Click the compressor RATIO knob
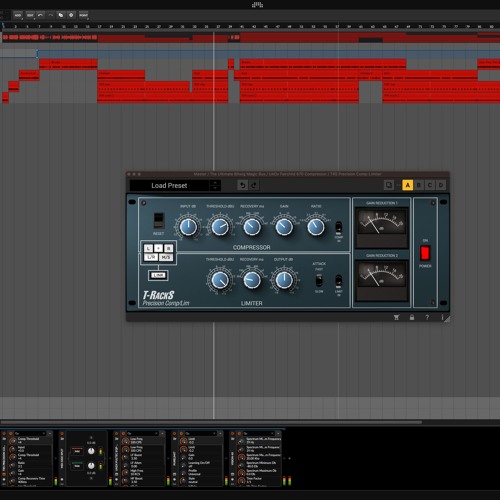This screenshot has width=500, height=500. 316,227
